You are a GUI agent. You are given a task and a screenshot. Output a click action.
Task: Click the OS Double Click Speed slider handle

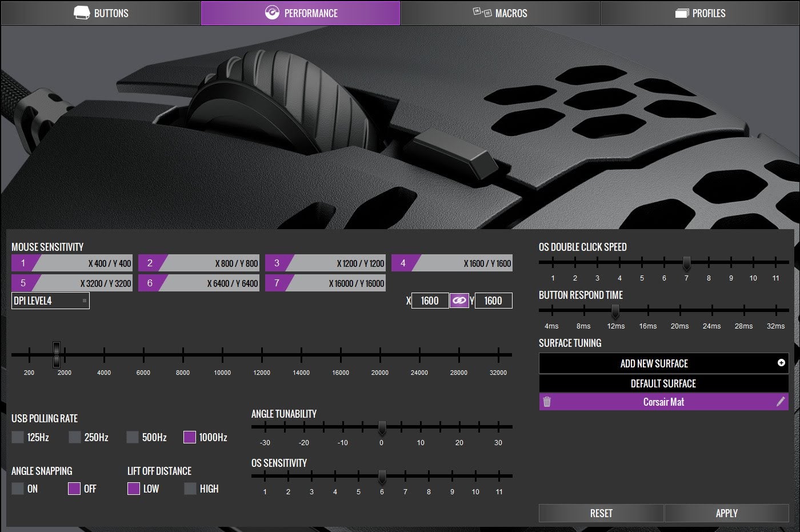pyautogui.click(x=686, y=263)
